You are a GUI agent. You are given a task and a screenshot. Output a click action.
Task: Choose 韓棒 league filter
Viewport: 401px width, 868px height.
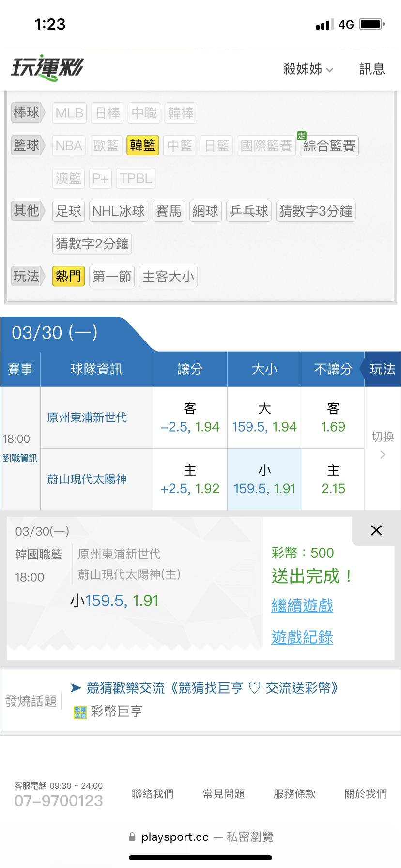click(x=181, y=113)
